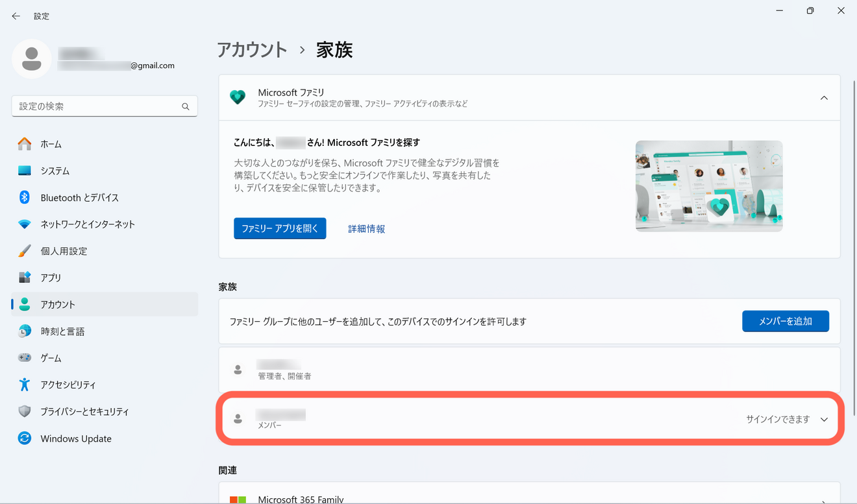857x504 pixels.
Task: Click the アクセシビリティ figure icon
Action: [25, 385]
